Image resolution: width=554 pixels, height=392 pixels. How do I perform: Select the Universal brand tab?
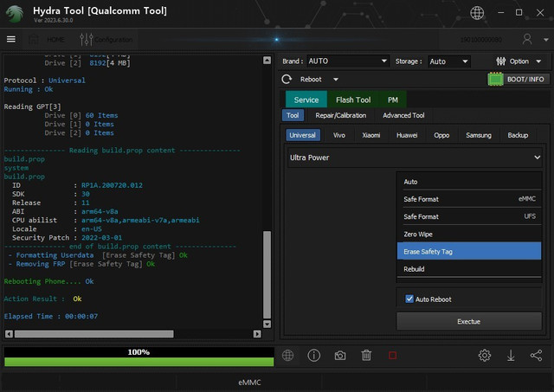(x=302, y=135)
